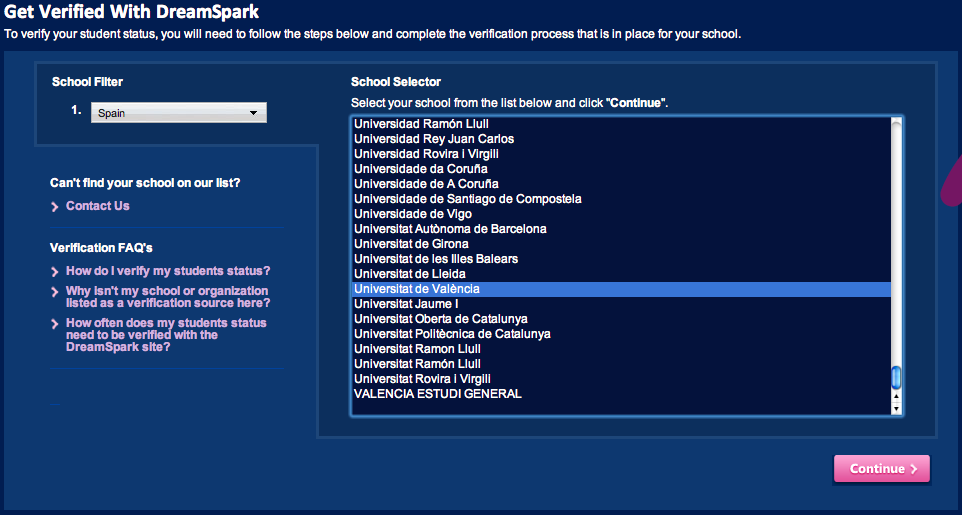Open 'How do I verify my students status?' FAQ

[x=168, y=271]
